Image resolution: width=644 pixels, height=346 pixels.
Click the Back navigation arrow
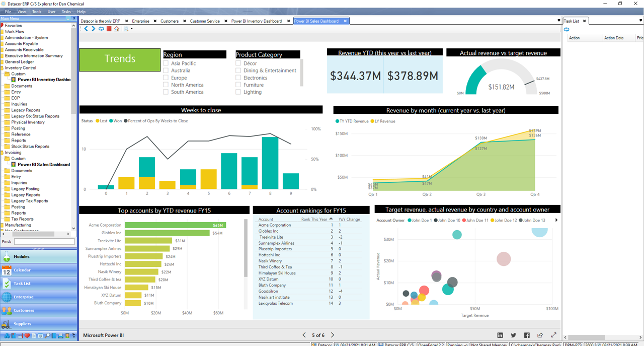coord(87,29)
